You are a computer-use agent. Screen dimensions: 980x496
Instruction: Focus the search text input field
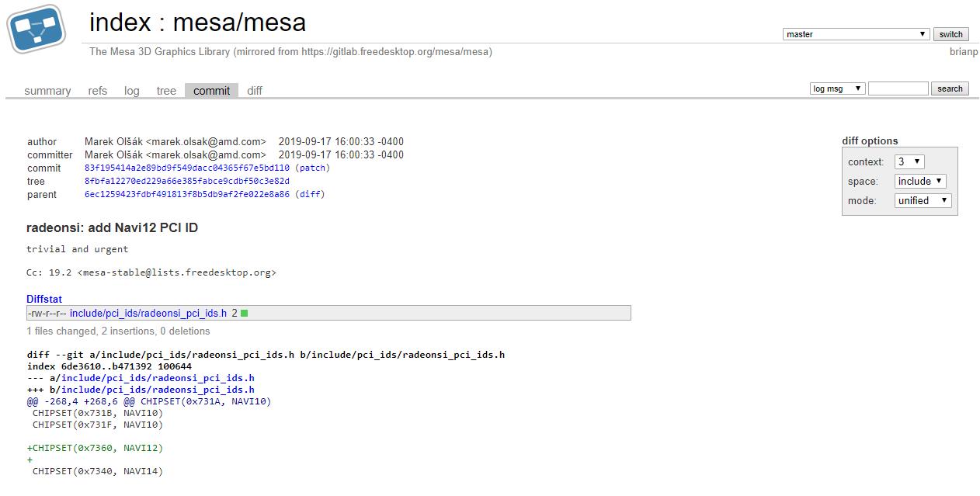point(898,88)
